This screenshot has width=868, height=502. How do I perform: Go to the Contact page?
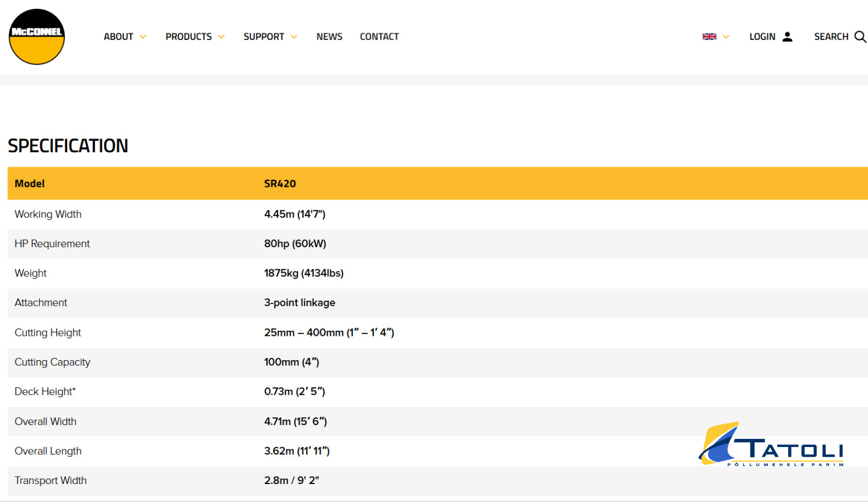[x=379, y=36]
